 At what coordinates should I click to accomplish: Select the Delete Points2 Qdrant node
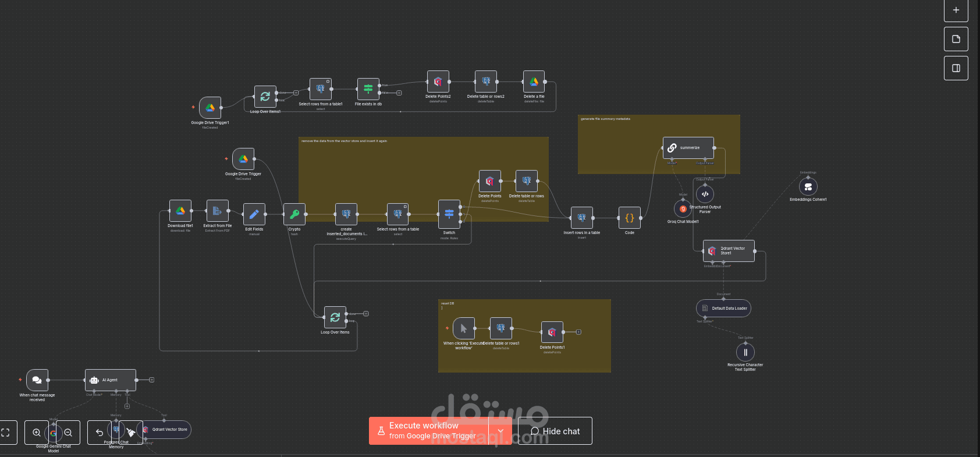(438, 82)
